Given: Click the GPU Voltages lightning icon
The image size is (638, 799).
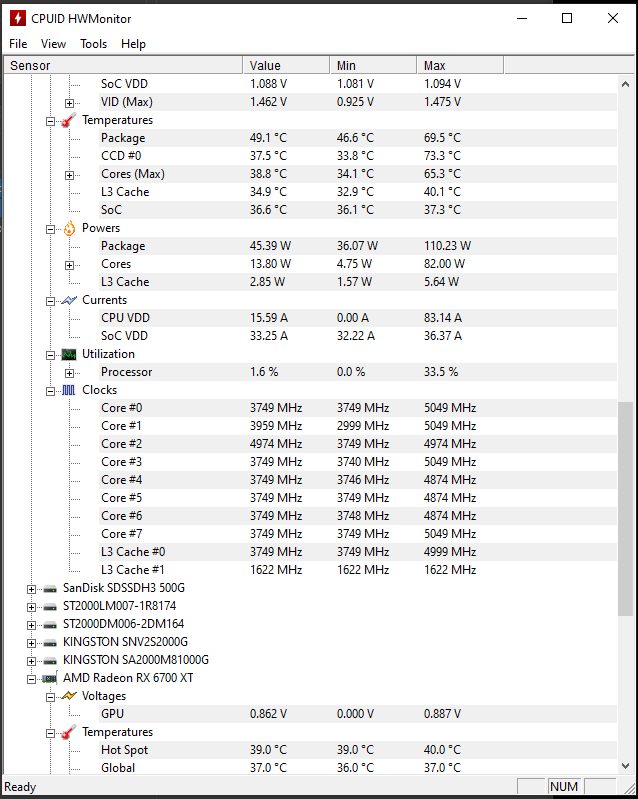Looking at the screenshot, I should (x=69, y=696).
